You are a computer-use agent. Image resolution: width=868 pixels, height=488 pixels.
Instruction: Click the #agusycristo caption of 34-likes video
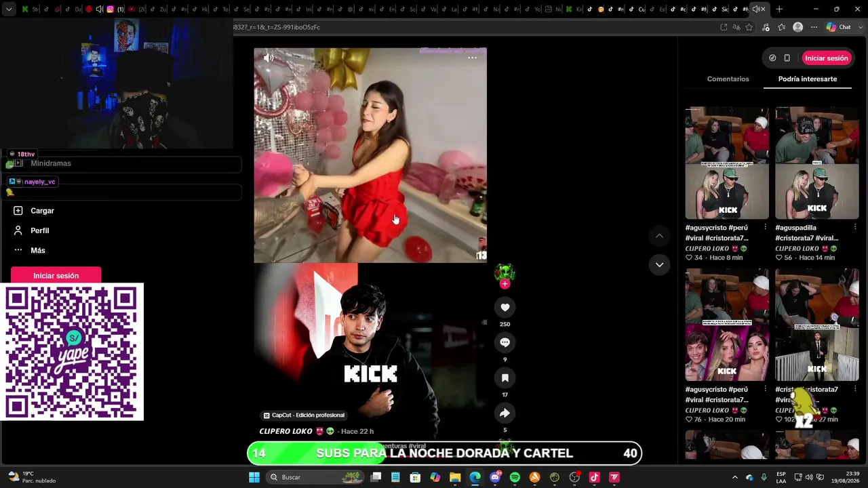(717, 233)
